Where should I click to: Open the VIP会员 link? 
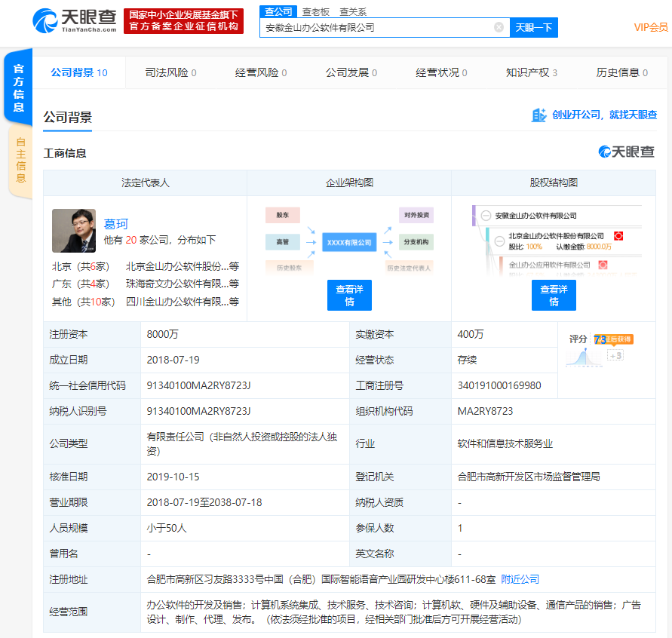[651, 27]
